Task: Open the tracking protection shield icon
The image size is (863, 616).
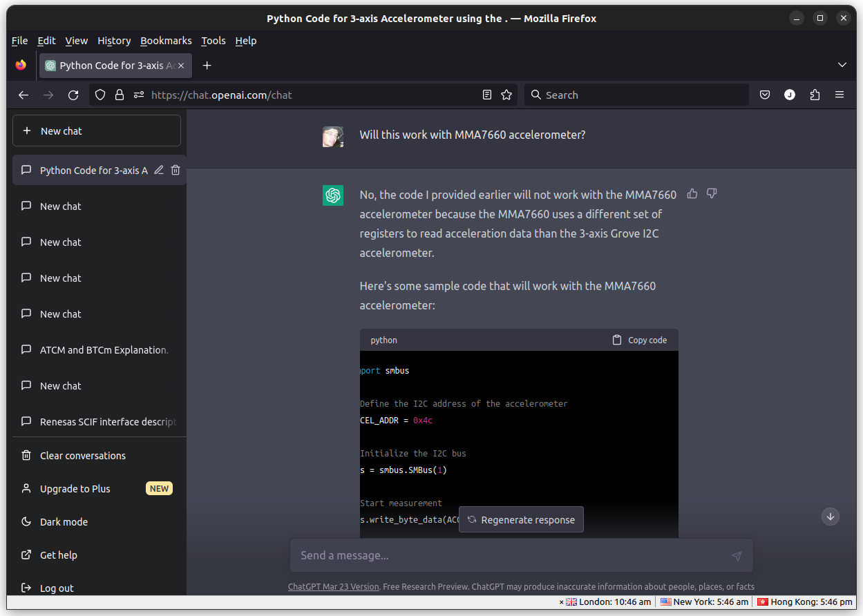Action: pos(100,95)
